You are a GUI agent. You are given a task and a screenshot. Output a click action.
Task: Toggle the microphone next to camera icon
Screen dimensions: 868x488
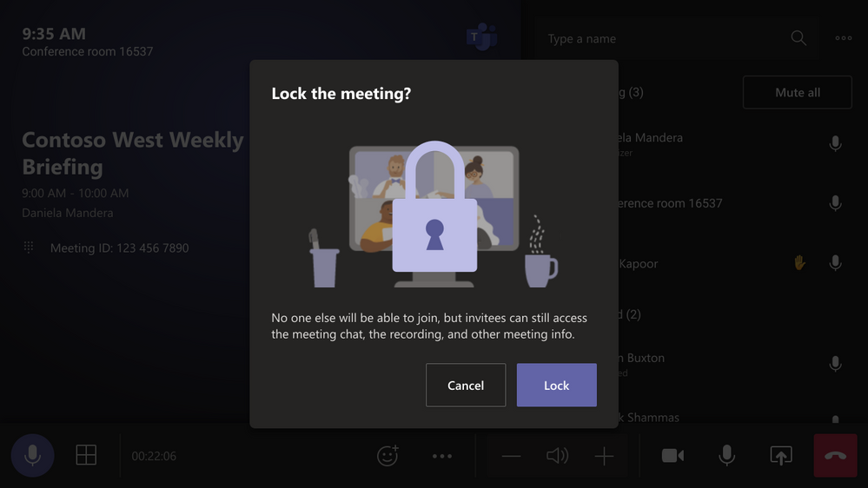tap(727, 455)
